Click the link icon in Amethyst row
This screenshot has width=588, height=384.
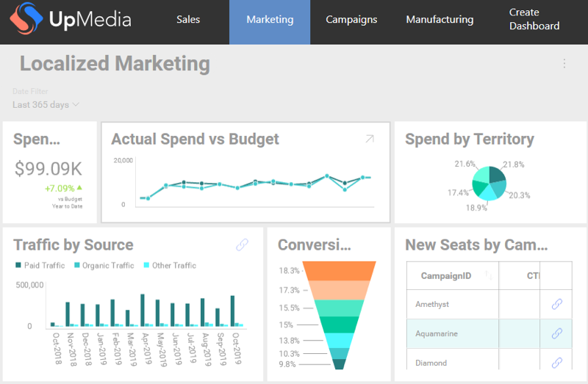[x=557, y=304]
